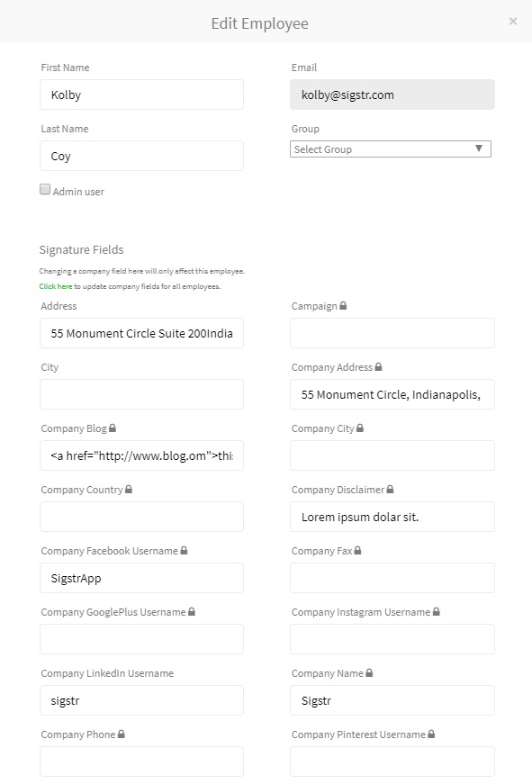
Task: Click the lock icon next to Company City
Action: [x=360, y=428]
